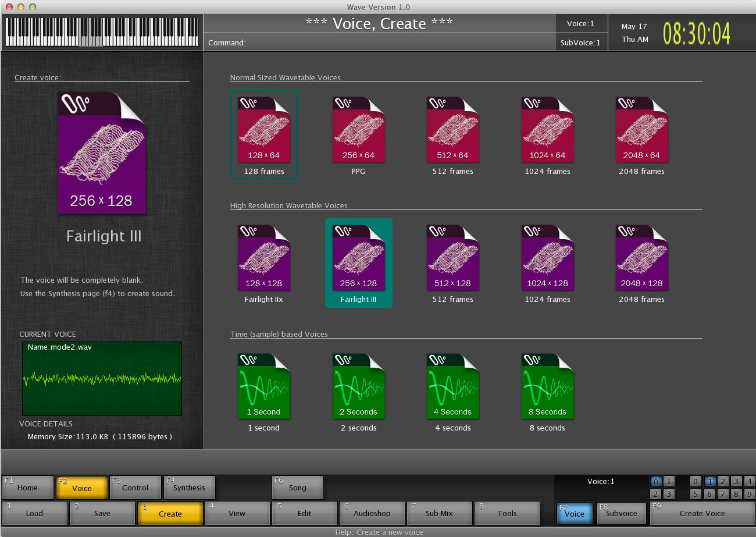756x537 pixels.
Task: Select the 3 Create submenu
Action: pos(170,513)
